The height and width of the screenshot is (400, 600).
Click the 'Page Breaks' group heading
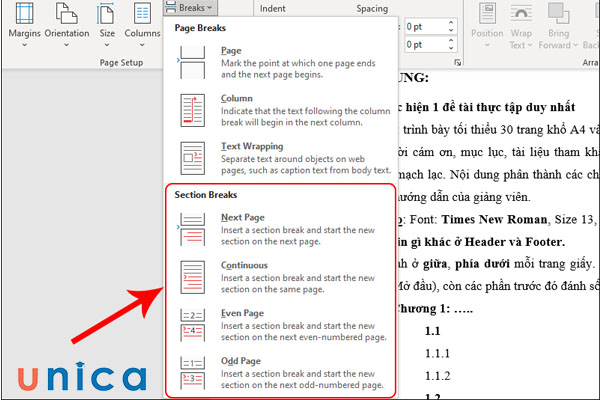click(x=200, y=28)
